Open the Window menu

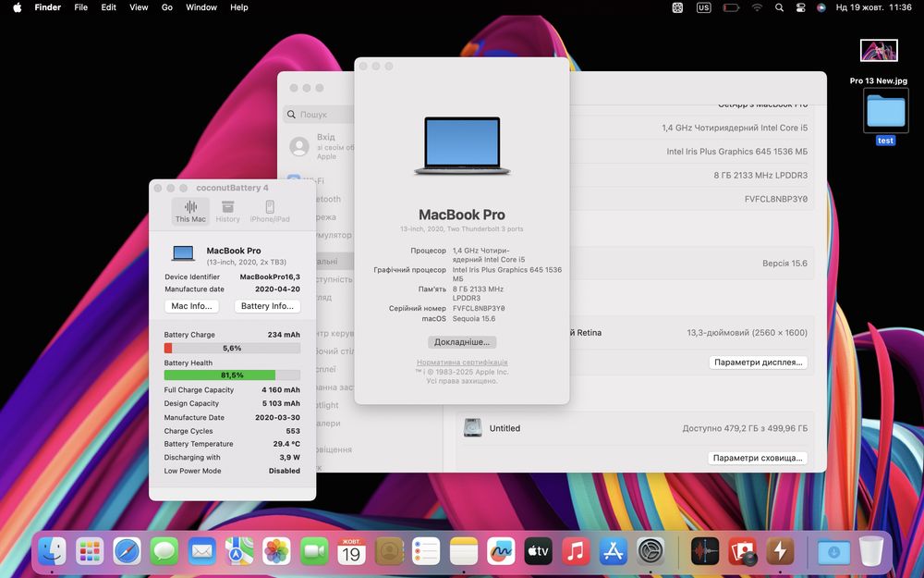201,7
